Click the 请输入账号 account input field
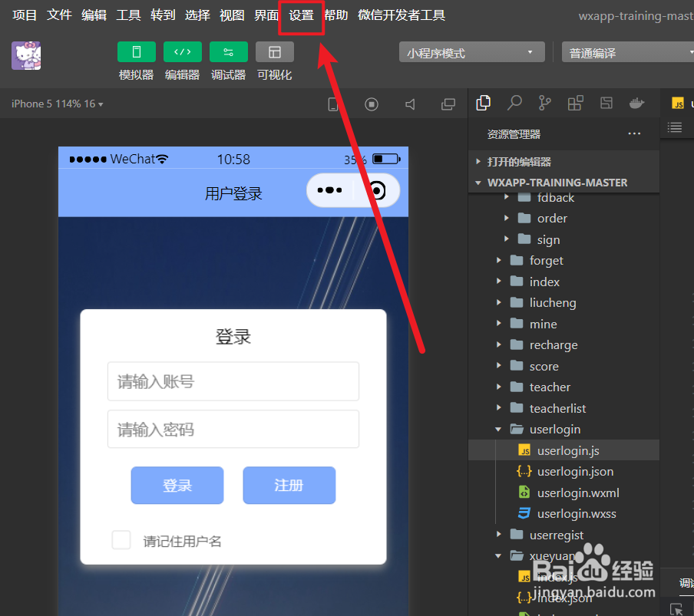694x616 pixels. pyautogui.click(x=233, y=381)
